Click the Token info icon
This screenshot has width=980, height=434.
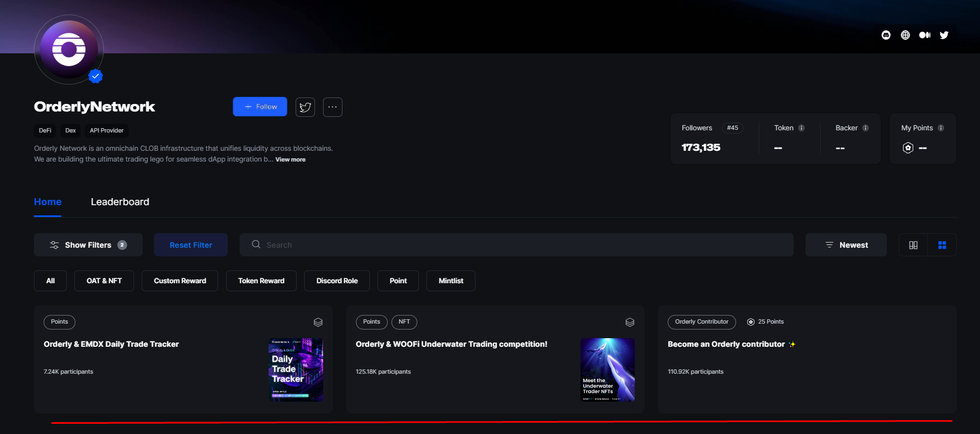coord(801,128)
